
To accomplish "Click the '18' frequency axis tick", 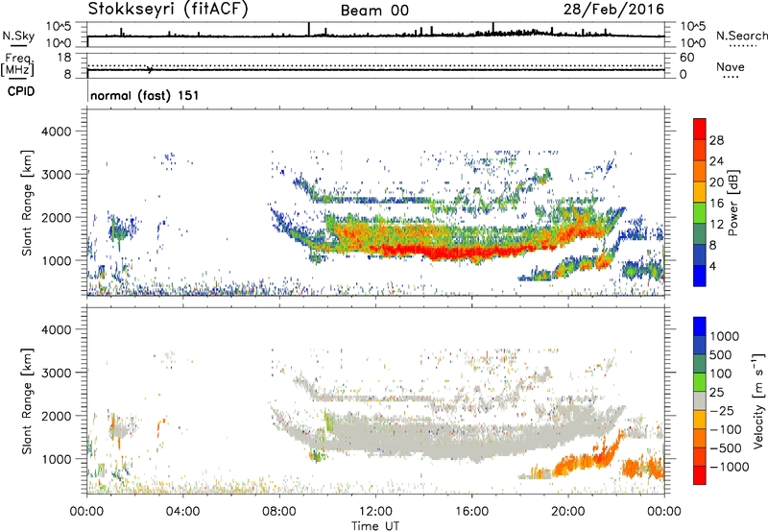I will tap(64, 58).
